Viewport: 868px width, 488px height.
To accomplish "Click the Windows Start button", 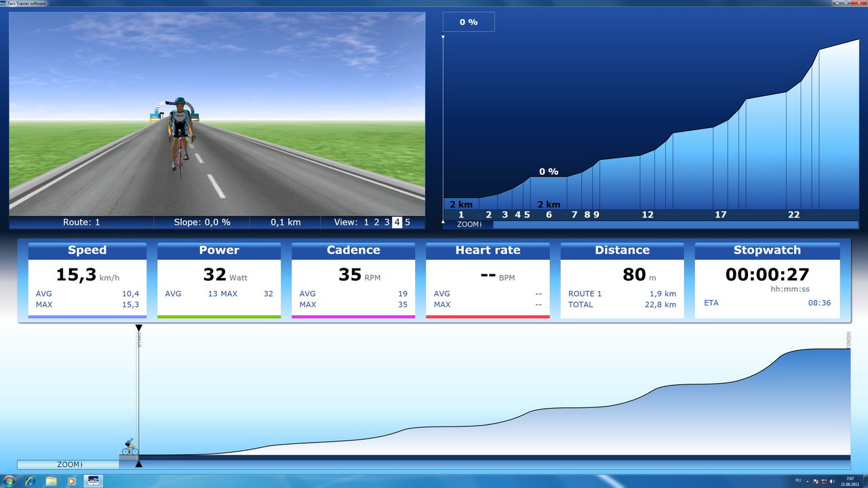I will click(9, 481).
